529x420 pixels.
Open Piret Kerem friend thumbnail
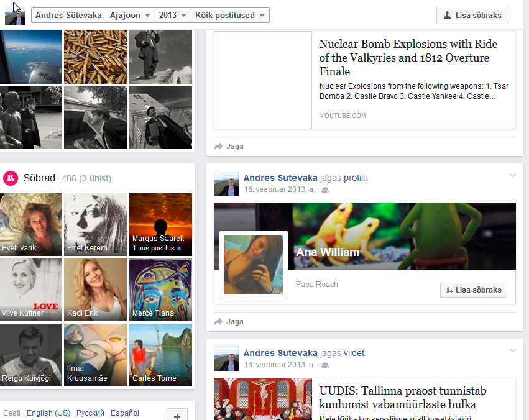[96, 224]
